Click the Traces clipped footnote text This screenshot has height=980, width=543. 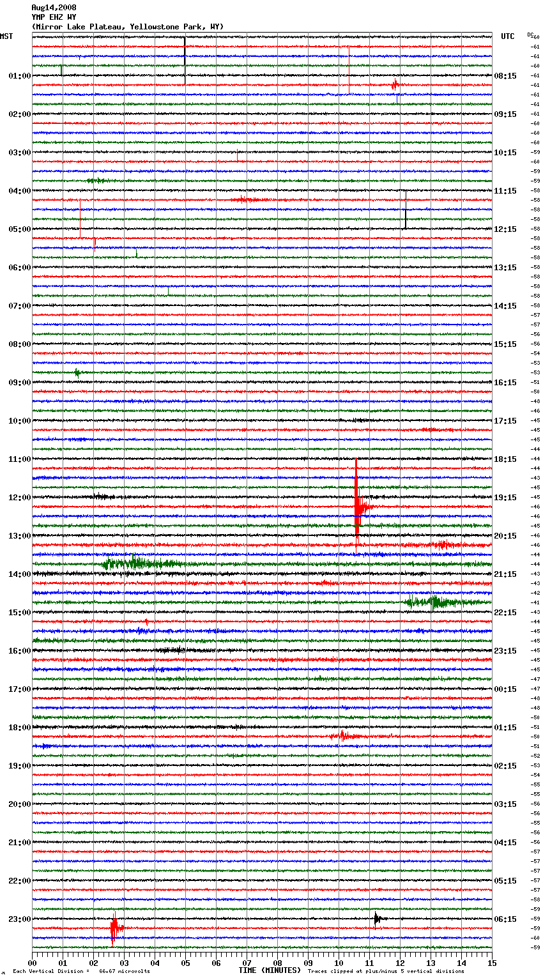[386, 971]
